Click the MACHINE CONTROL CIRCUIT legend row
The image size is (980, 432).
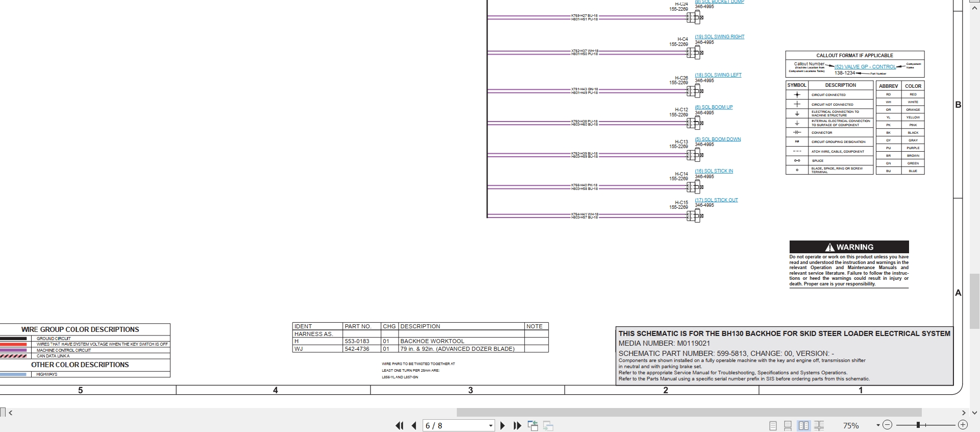coord(85,350)
